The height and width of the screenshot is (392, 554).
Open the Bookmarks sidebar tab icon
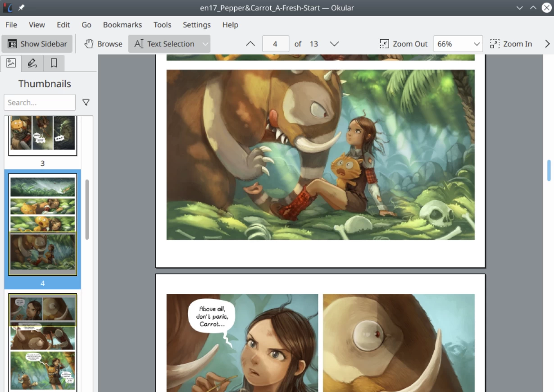[54, 64]
